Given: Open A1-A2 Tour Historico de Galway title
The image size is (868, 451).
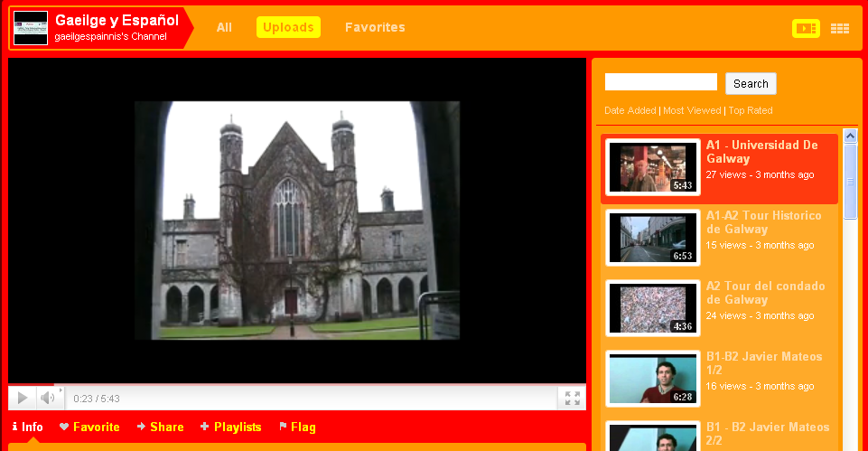Looking at the screenshot, I should 763,222.
